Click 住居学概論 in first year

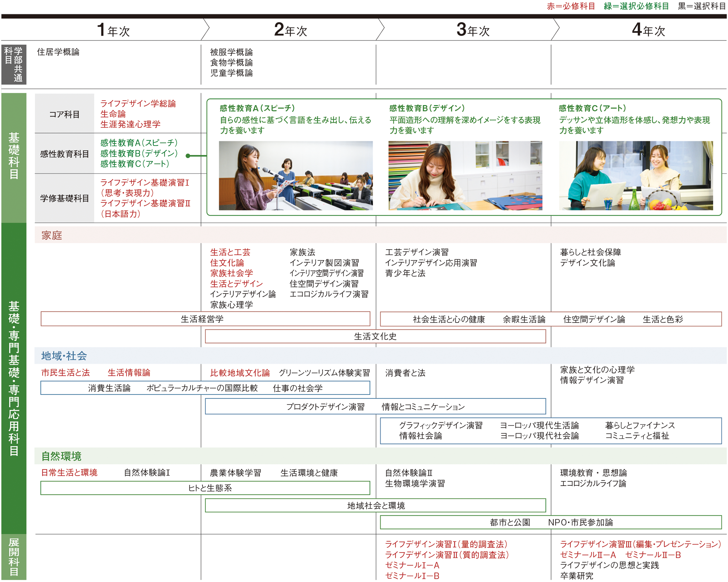(x=58, y=52)
